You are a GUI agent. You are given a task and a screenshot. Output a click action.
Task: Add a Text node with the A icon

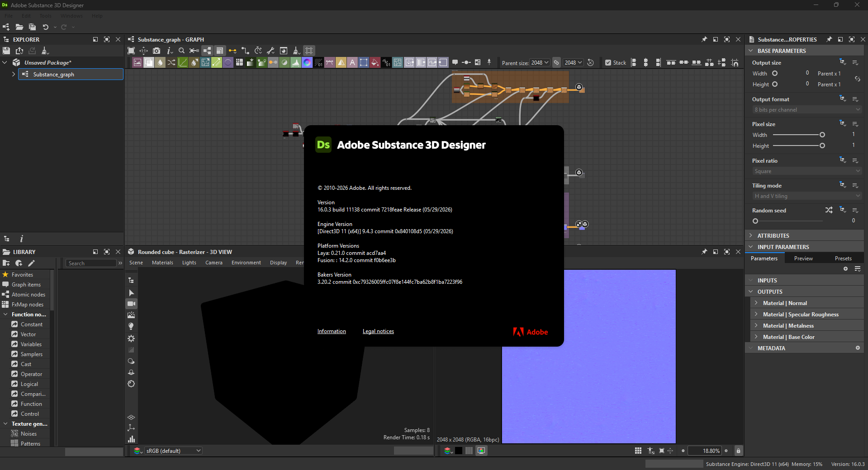pos(352,62)
